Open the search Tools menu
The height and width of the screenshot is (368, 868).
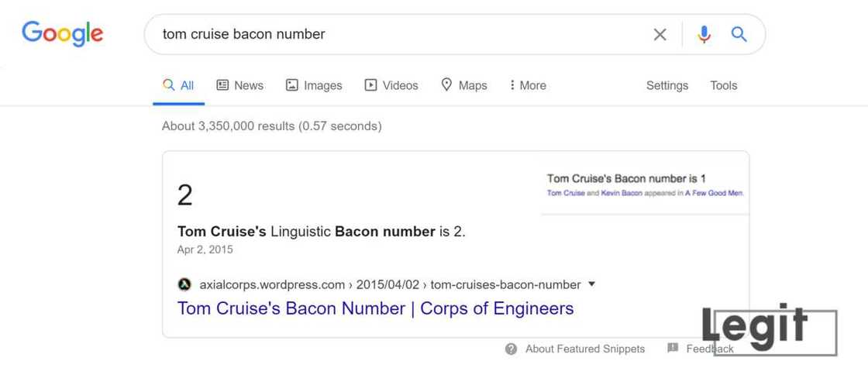[723, 85]
